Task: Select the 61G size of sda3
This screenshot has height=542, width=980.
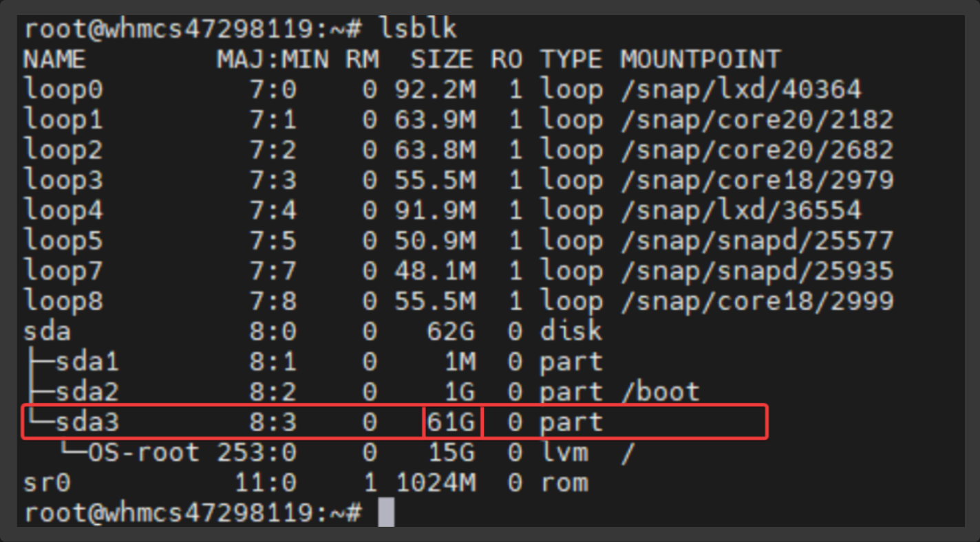Action: click(451, 422)
